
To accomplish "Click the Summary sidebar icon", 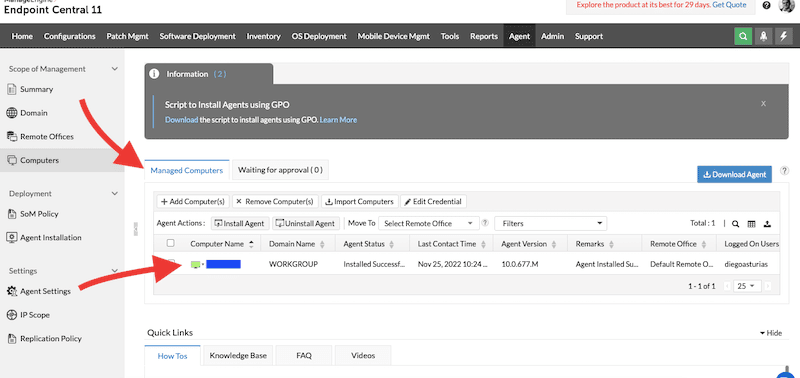I will point(12,89).
